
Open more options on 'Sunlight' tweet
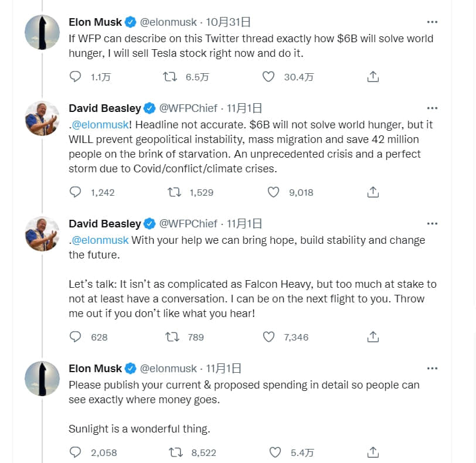point(432,368)
